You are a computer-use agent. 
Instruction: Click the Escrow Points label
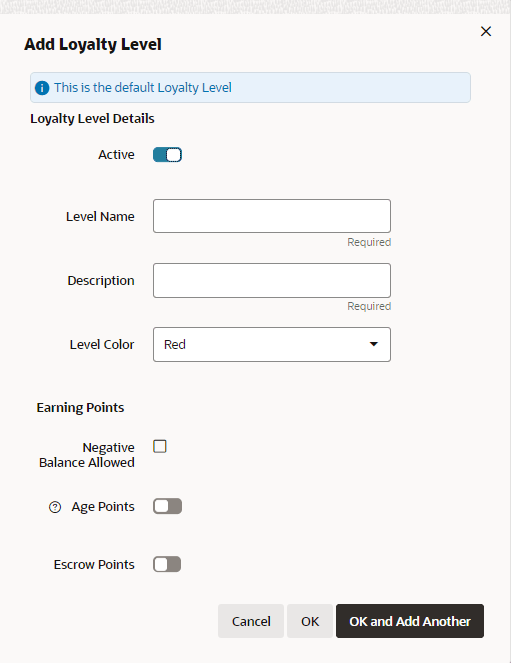coord(94,564)
